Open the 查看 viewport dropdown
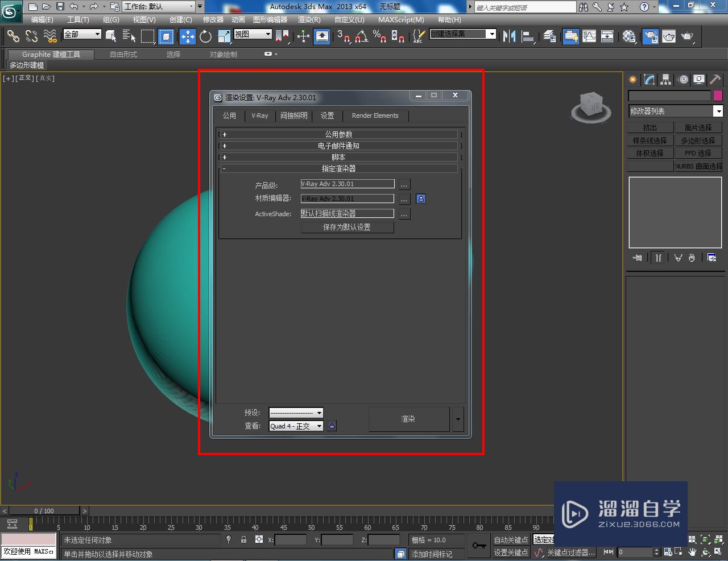Screen dimensions: 728x561 coord(296,426)
